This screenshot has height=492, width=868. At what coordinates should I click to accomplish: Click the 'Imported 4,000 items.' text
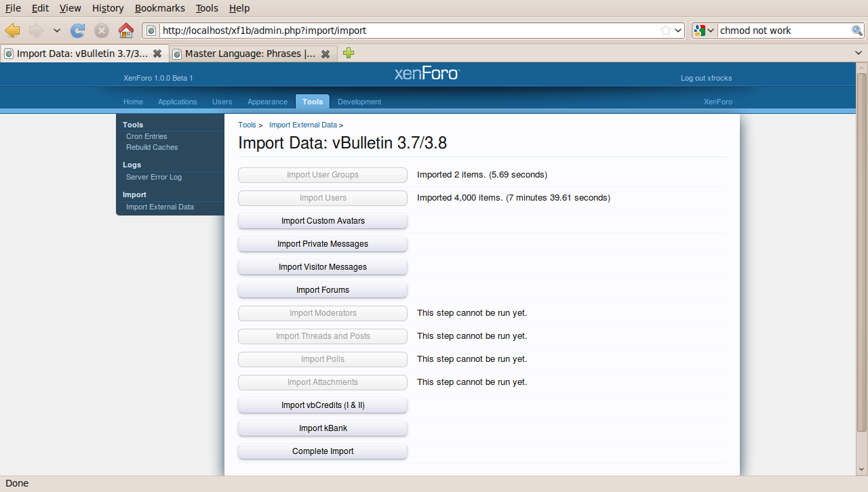coord(460,198)
